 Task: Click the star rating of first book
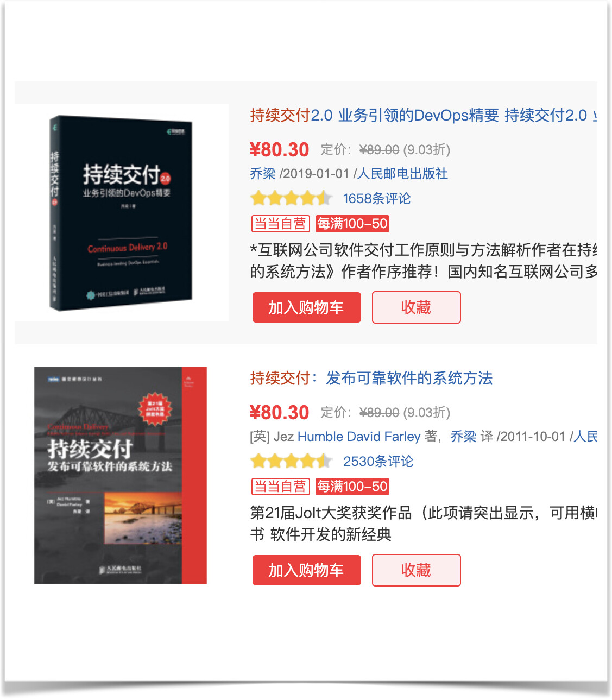point(292,198)
